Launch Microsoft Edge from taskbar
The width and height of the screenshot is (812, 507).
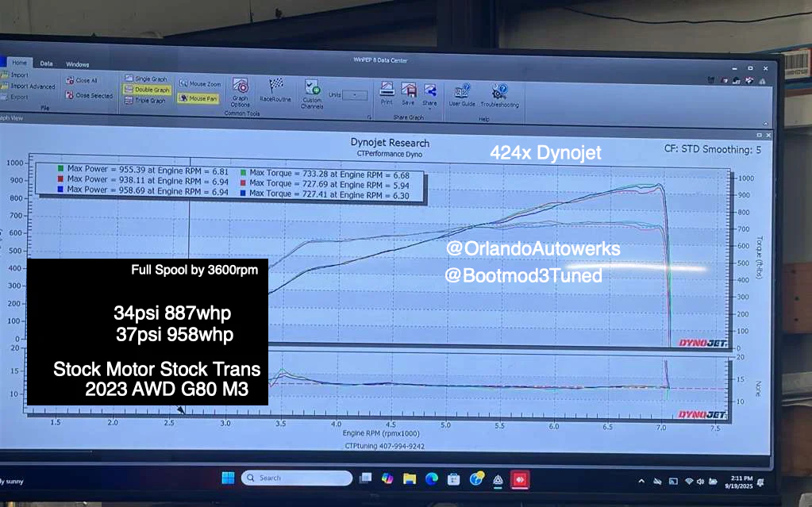pyautogui.click(x=432, y=479)
